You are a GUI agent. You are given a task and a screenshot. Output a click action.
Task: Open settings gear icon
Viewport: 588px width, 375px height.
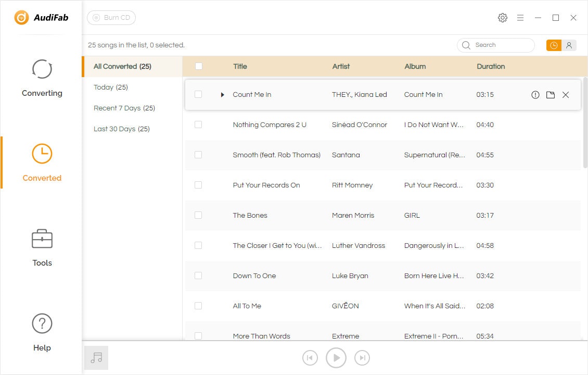(x=503, y=18)
